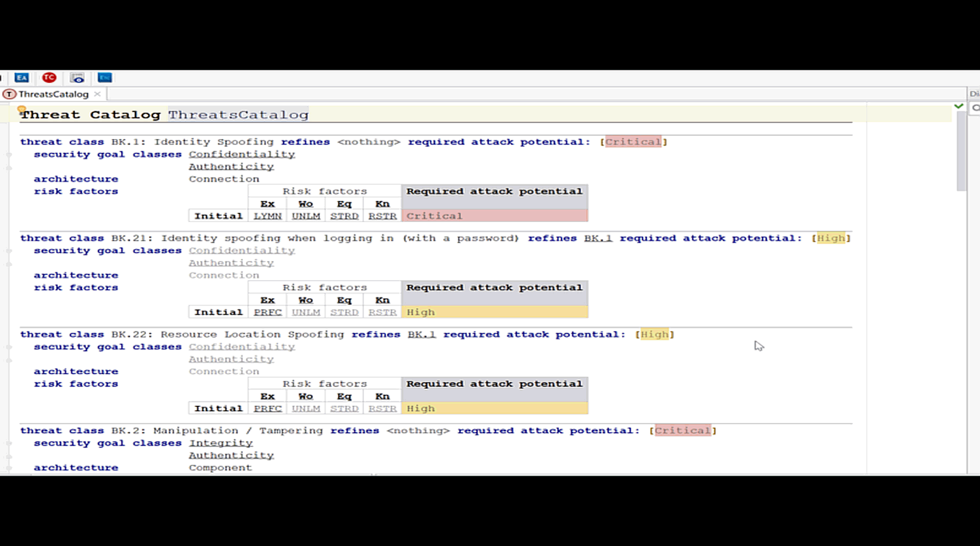Click the LYMN risk factor link under BK.1
This screenshot has width=980, height=546.
click(267, 216)
